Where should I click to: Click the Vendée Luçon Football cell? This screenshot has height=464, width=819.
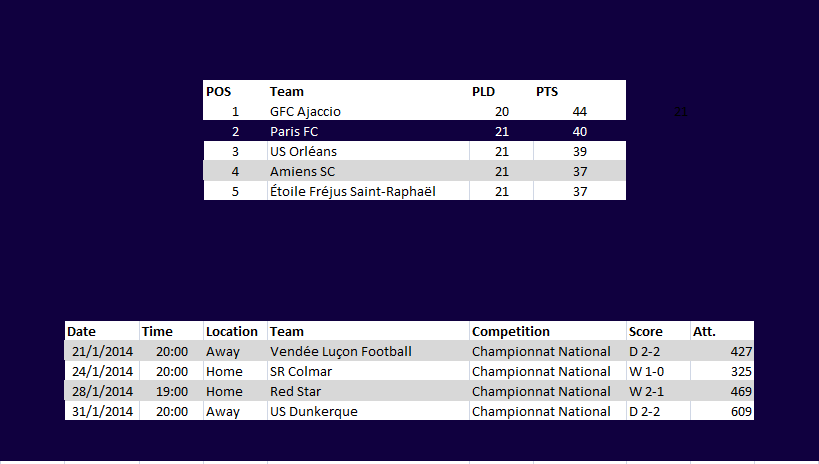pos(368,351)
